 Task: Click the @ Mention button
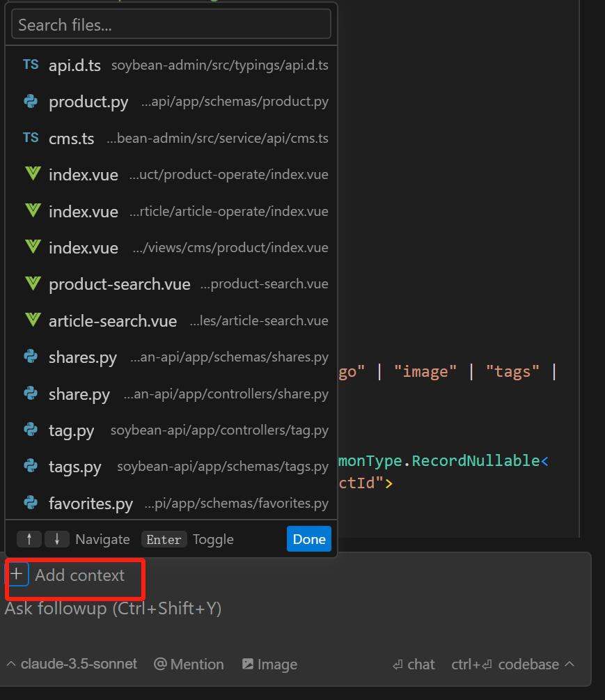click(x=189, y=664)
